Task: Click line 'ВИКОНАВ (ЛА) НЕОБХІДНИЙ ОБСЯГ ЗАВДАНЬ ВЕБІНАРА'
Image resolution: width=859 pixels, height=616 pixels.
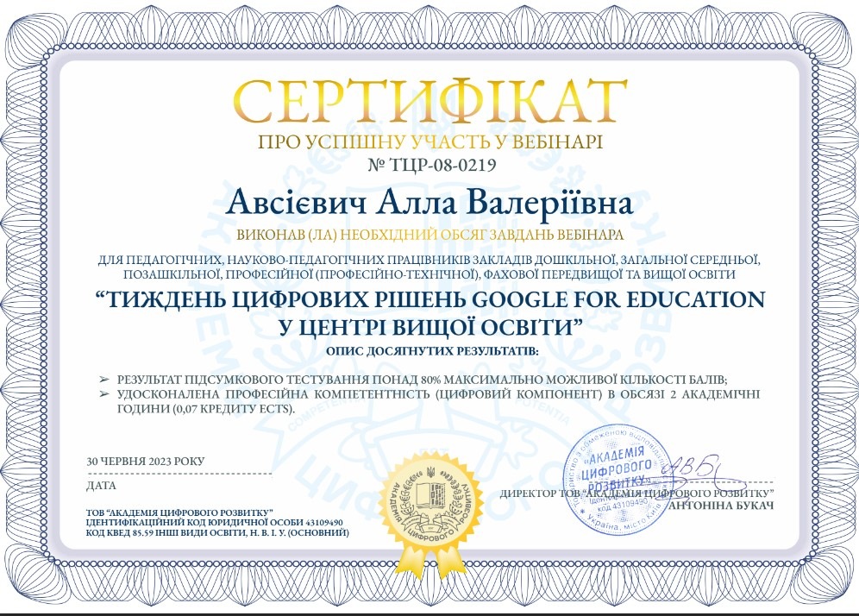Action: [430, 236]
